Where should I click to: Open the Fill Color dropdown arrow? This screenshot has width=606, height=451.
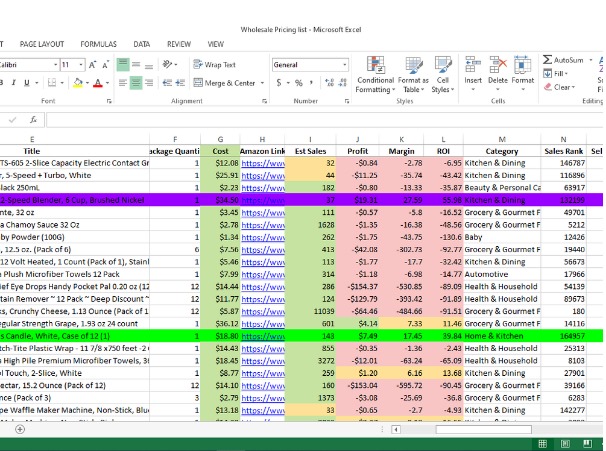click(87, 83)
